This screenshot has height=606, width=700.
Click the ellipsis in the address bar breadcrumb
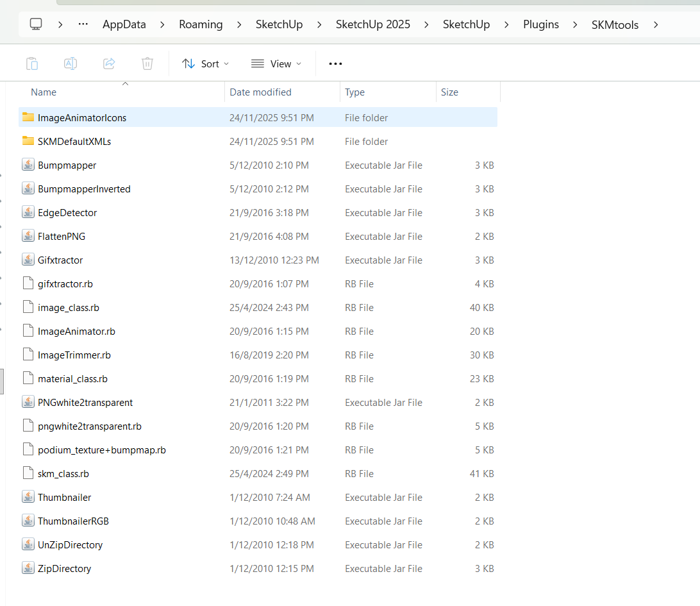pos(82,24)
